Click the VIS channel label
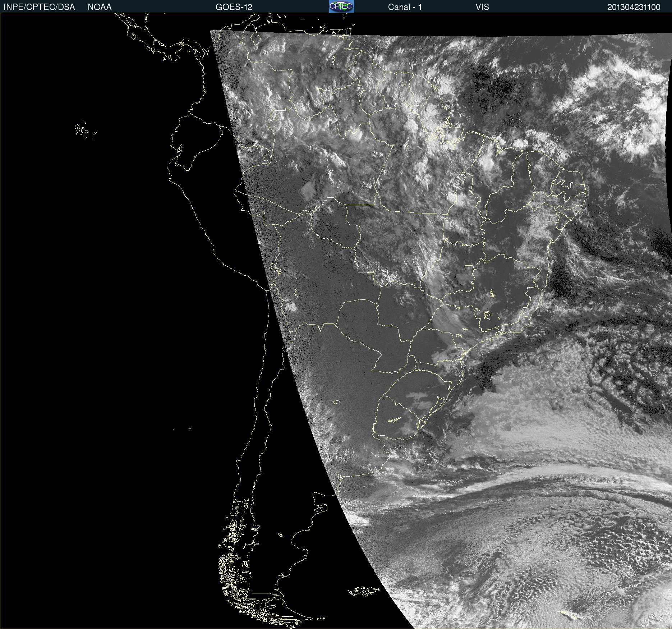This screenshot has height=629, width=672. click(482, 7)
